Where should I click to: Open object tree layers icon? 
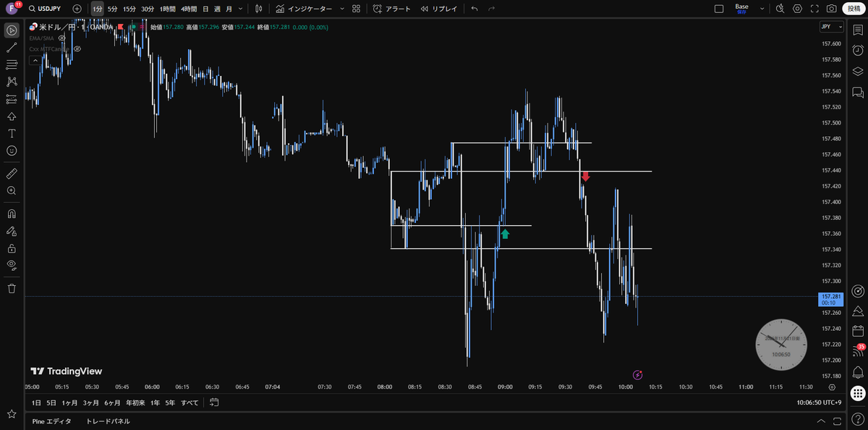[x=858, y=72]
